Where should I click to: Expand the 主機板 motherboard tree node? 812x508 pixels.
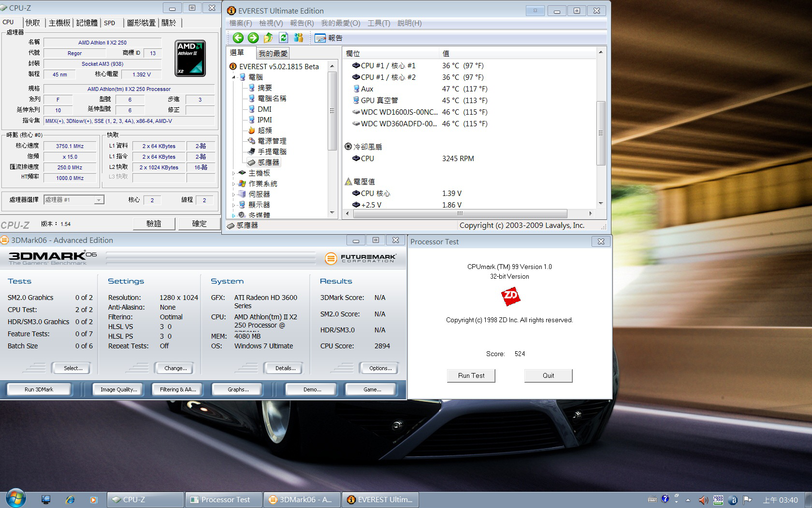point(233,173)
